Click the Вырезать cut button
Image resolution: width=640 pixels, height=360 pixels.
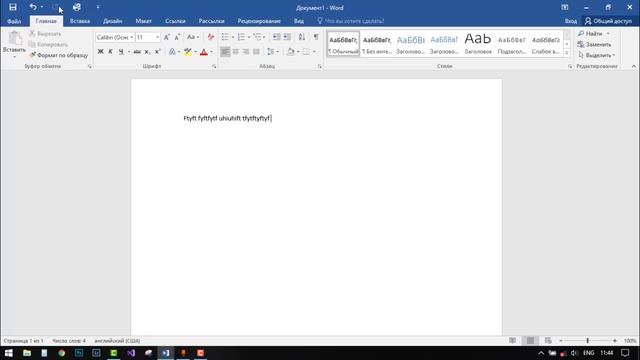(45, 34)
